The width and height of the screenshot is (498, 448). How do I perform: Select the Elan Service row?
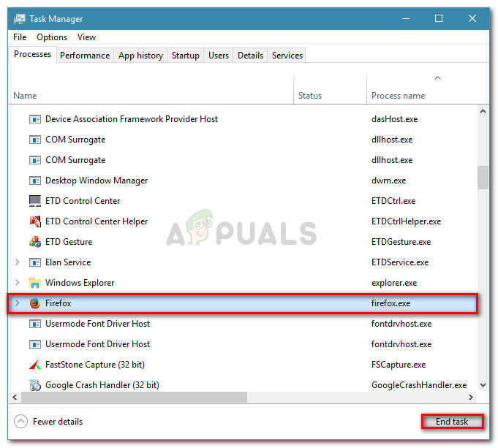[243, 262]
